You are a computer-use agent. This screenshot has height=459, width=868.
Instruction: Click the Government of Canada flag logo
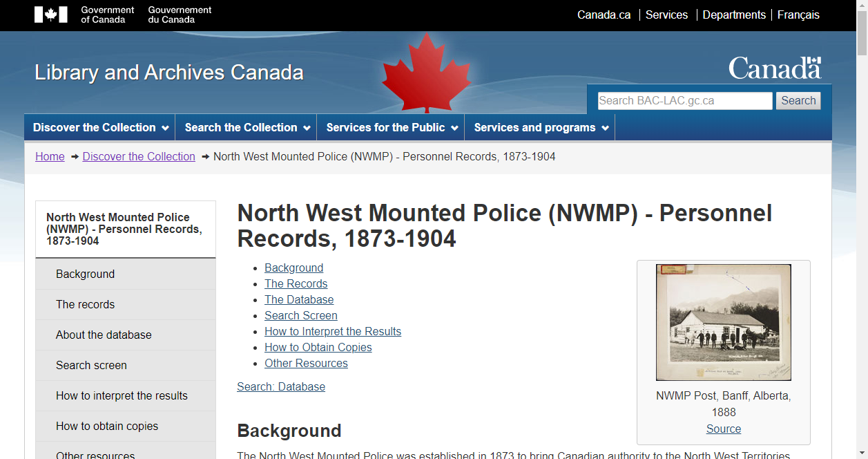[52, 15]
